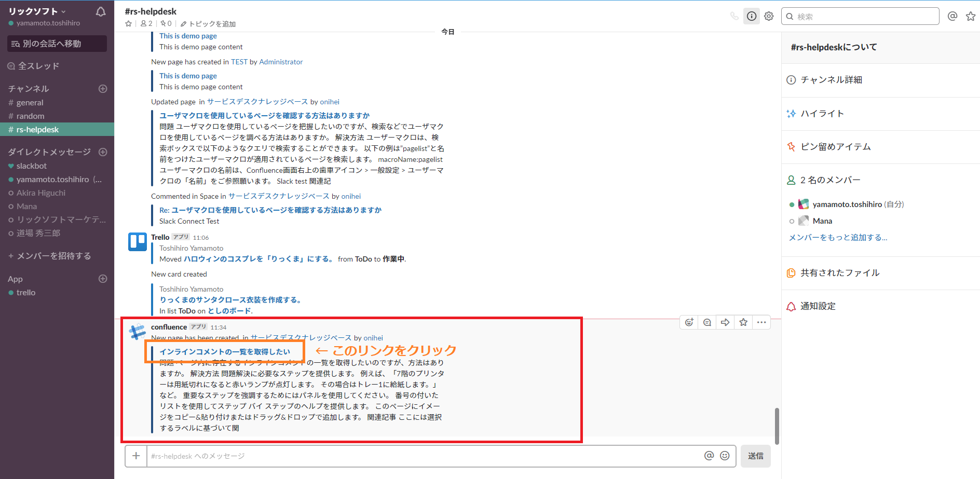
Task: Open りっくまのサンタクロース衣装 card link
Action: click(230, 300)
